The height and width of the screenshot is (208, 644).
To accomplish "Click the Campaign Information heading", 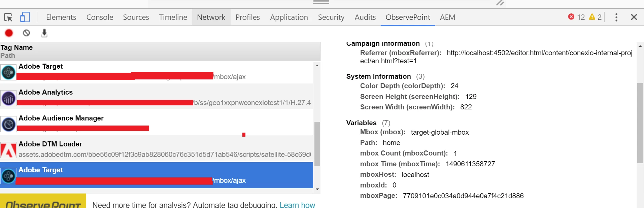I will 383,44.
